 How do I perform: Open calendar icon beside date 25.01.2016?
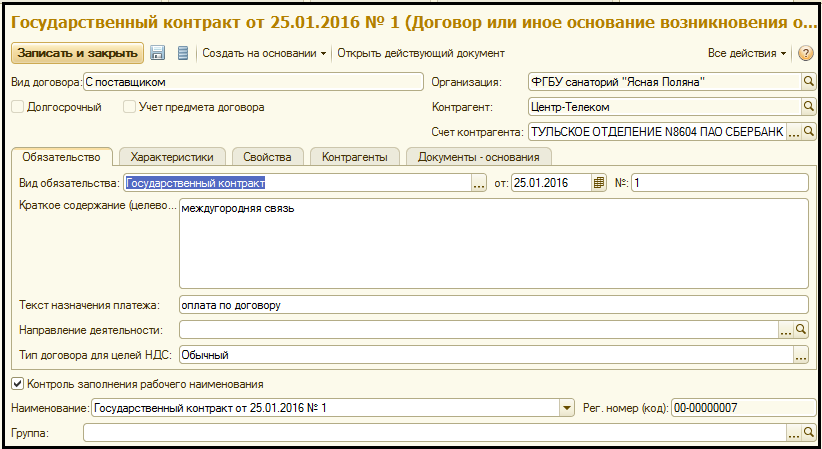tap(599, 183)
